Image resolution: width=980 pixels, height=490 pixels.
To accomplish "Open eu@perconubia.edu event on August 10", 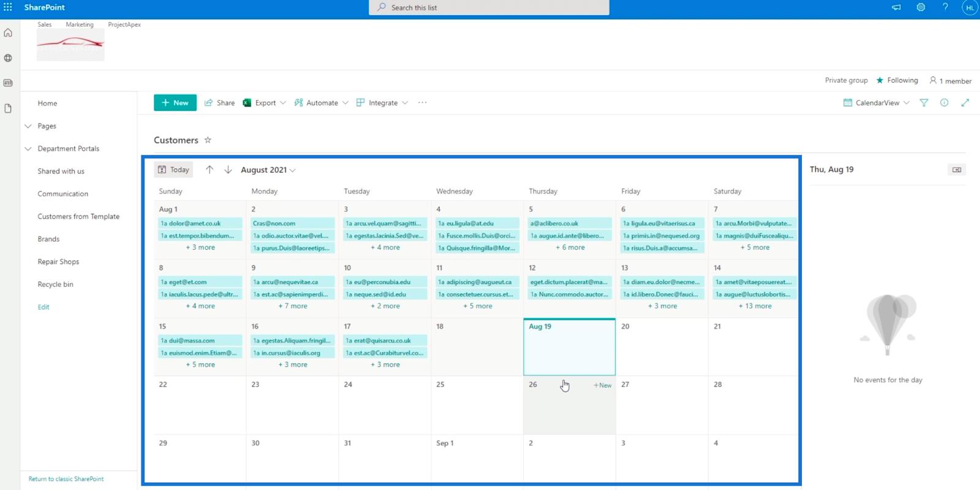I will 385,282.
